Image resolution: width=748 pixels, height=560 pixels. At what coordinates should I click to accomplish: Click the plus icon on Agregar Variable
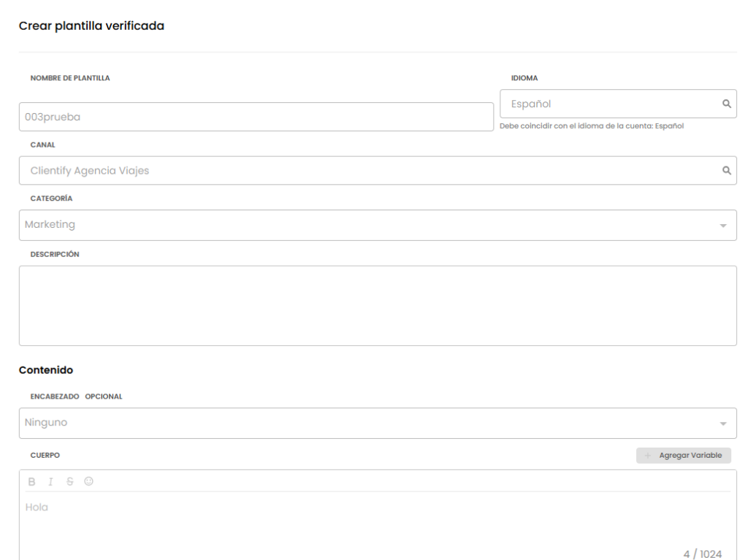coord(647,455)
